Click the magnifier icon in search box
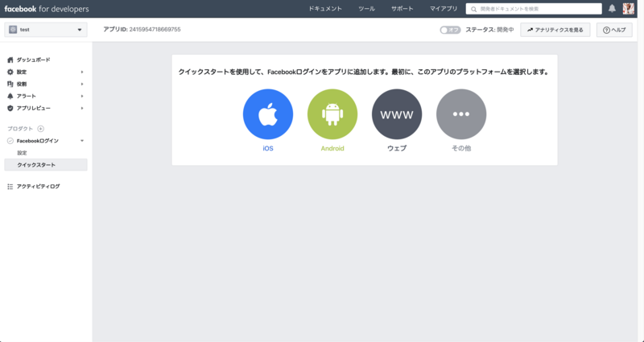This screenshot has width=644, height=342. (x=474, y=9)
